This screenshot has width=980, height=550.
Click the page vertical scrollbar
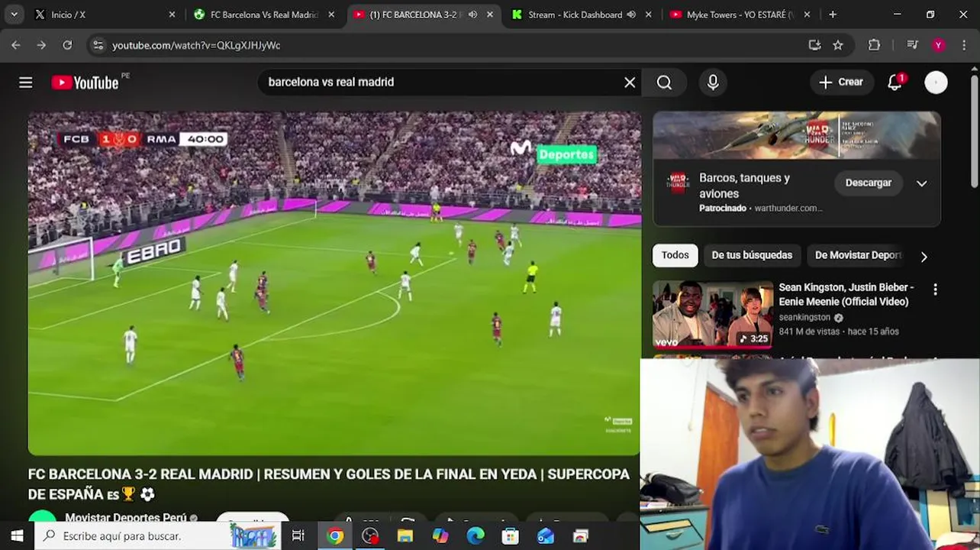(x=974, y=130)
